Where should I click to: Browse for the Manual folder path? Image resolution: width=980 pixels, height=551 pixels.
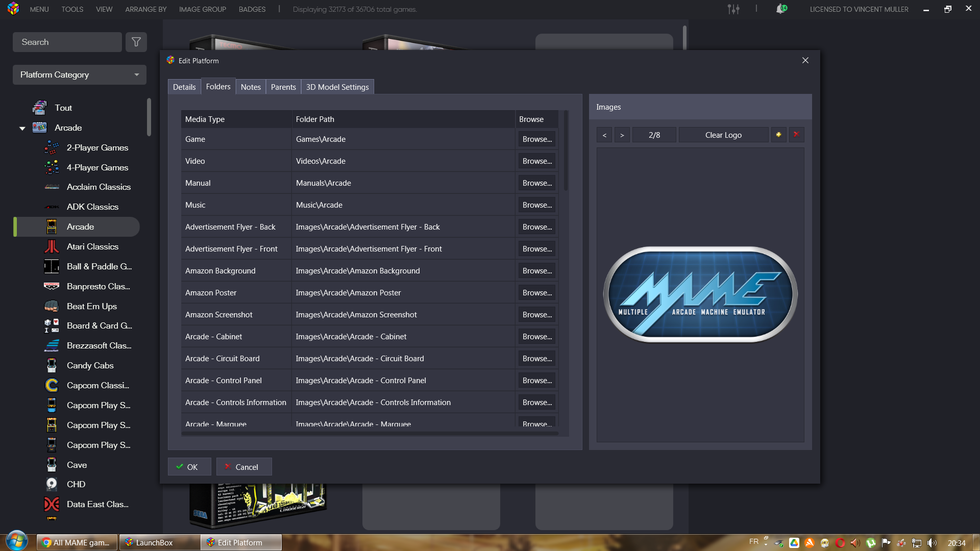[537, 183]
